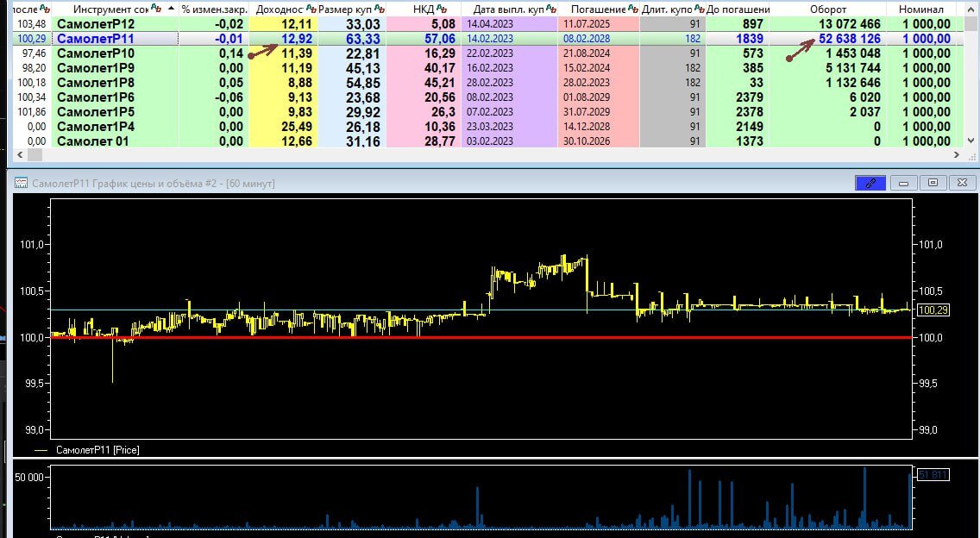Viewport: 980px width, 538px height.
Task: Click price 103,48 in СамолетР12 row
Action: (34, 24)
